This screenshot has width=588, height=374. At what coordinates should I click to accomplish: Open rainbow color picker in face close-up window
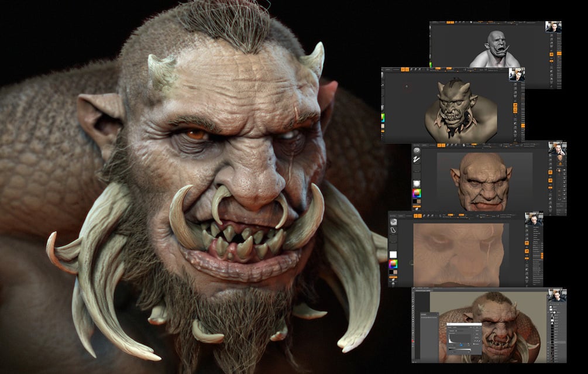point(393,264)
